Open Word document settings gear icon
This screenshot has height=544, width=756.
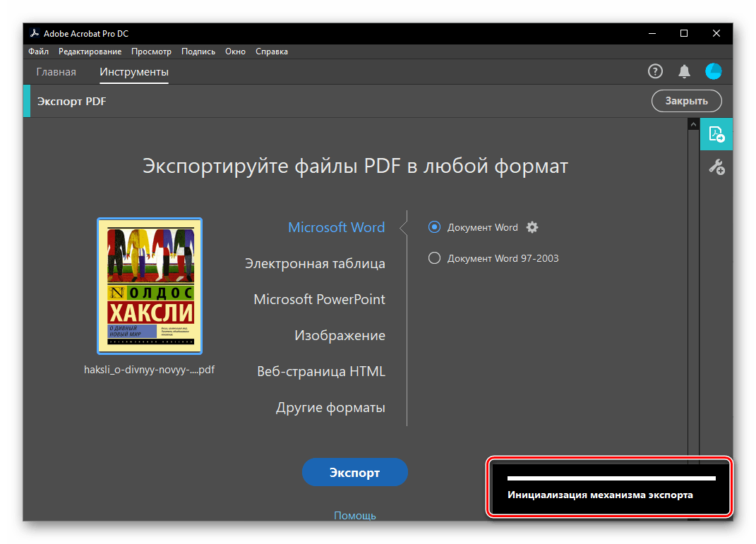click(x=532, y=227)
